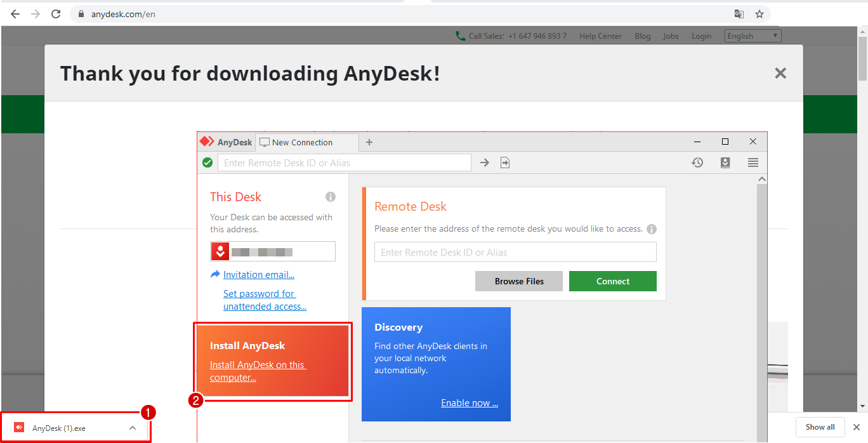
Task: Click the This Desk info icon
Action: tap(331, 197)
